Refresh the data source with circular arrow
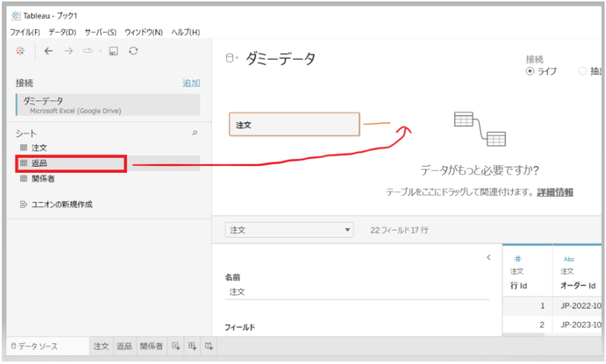 [133, 51]
